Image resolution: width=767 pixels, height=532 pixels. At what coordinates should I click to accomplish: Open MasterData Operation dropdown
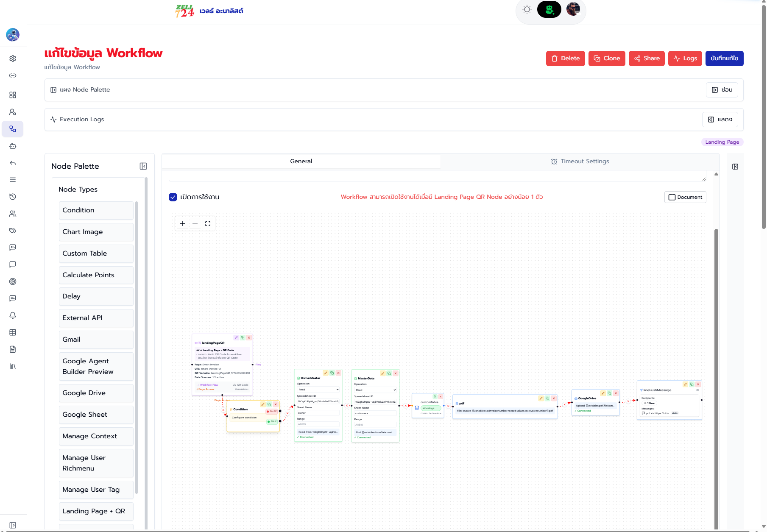pos(376,390)
